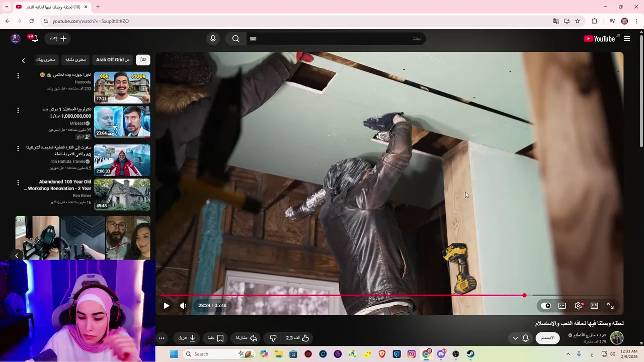Close the YouTube tab
This screenshot has width=644, height=362.
click(86, 7)
